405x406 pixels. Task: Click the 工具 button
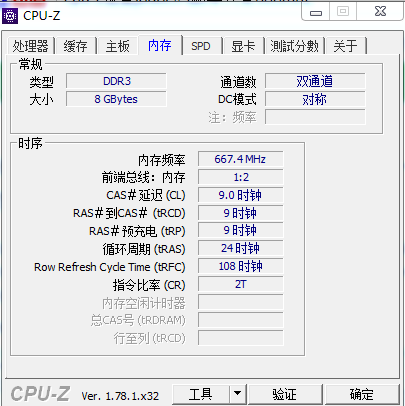click(x=201, y=395)
